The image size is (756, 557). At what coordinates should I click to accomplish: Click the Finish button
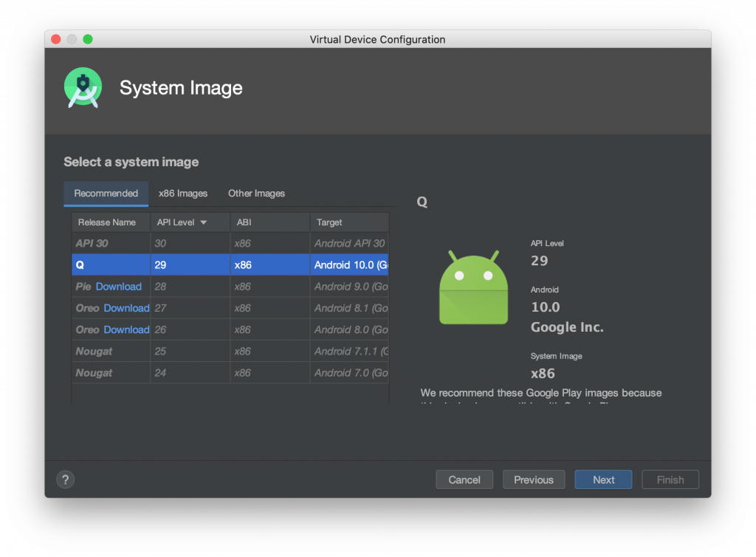(x=670, y=479)
